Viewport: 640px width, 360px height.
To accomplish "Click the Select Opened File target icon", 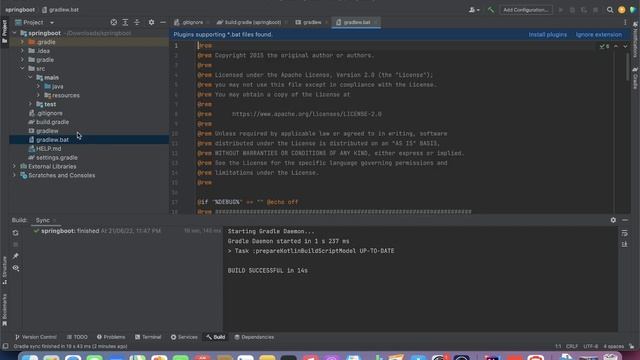I will pyautogui.click(x=113, y=22).
